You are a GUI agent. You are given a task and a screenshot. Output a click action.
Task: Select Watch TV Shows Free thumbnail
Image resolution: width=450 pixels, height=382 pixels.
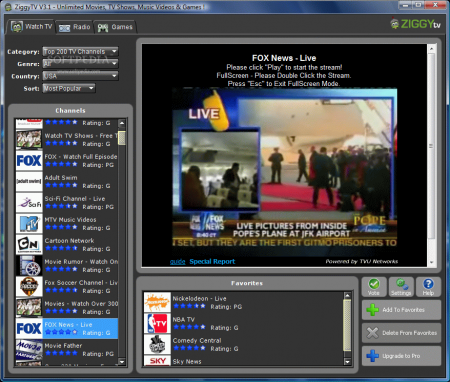[x=29, y=139]
